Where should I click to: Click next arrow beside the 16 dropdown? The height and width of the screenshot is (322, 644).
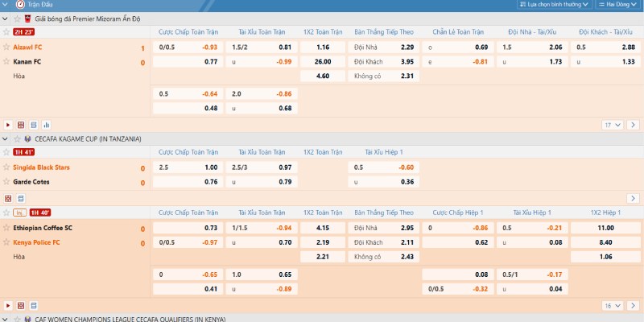click(633, 306)
